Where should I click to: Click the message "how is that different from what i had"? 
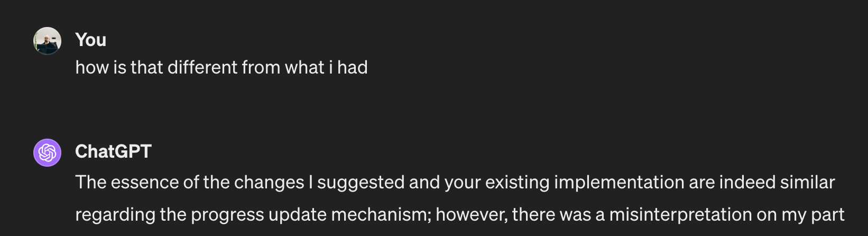[x=221, y=67]
